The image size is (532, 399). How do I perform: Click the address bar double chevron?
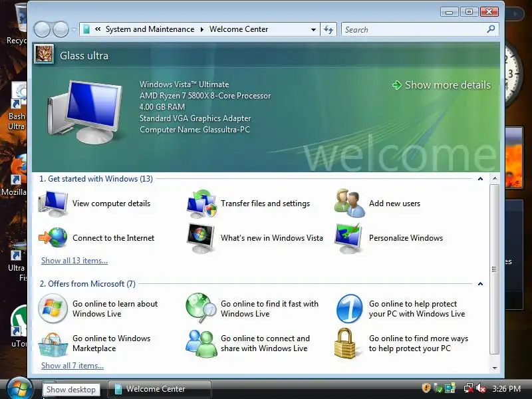pyautogui.click(x=98, y=29)
